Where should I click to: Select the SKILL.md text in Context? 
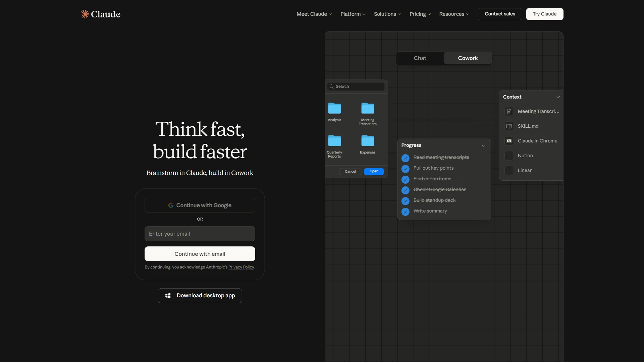528,126
